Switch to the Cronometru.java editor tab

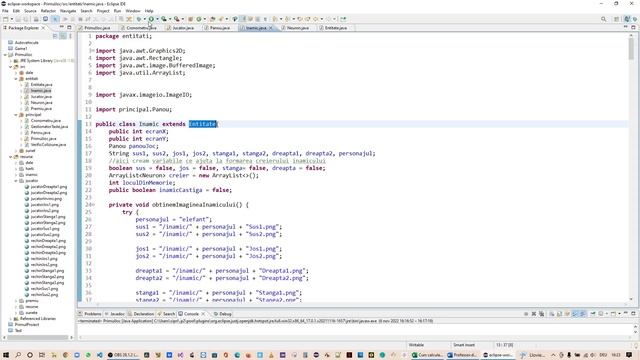(141, 28)
